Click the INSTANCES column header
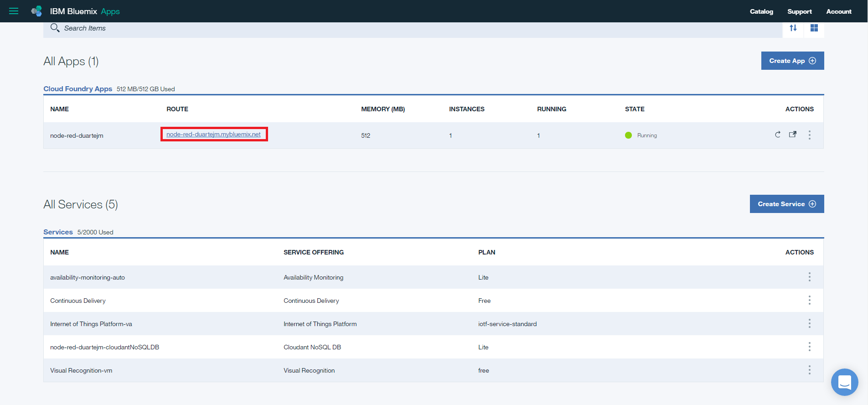 coord(467,109)
